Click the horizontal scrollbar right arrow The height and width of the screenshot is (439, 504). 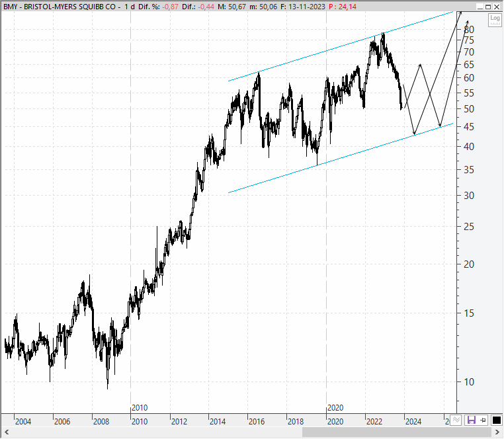[x=497, y=432]
